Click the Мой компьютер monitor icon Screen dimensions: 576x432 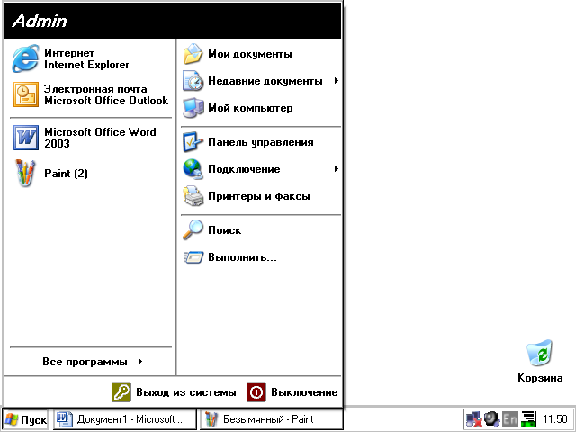click(x=193, y=108)
